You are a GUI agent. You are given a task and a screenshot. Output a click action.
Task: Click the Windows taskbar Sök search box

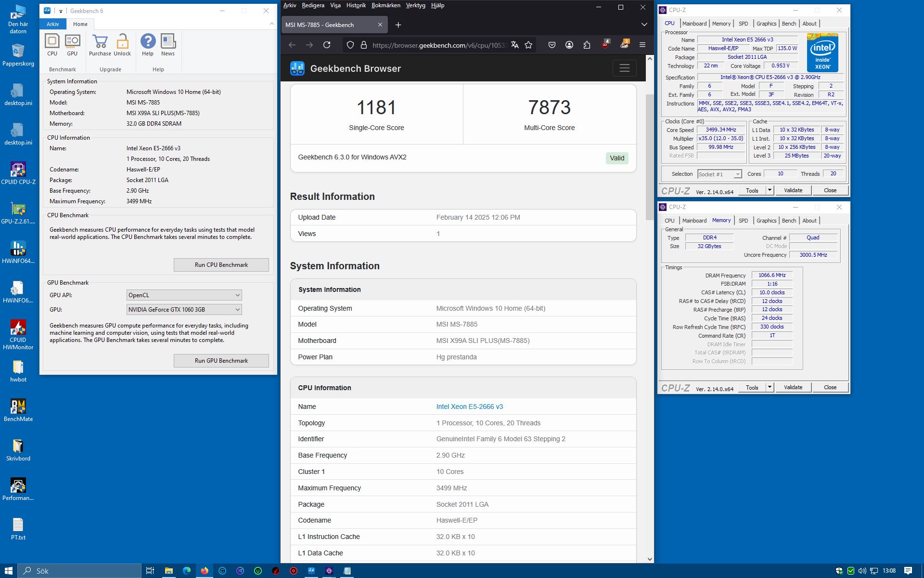tap(79, 571)
